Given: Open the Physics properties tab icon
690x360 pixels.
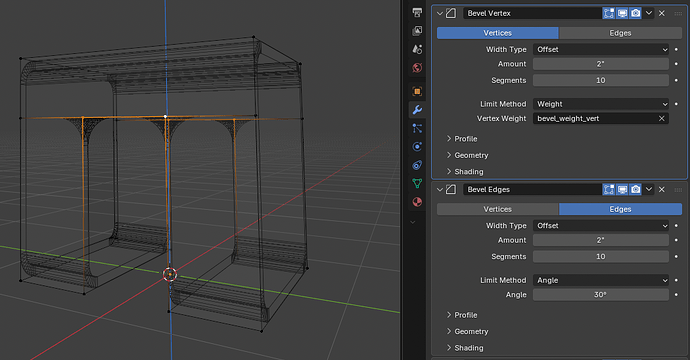Looking at the screenshot, I should (x=417, y=147).
